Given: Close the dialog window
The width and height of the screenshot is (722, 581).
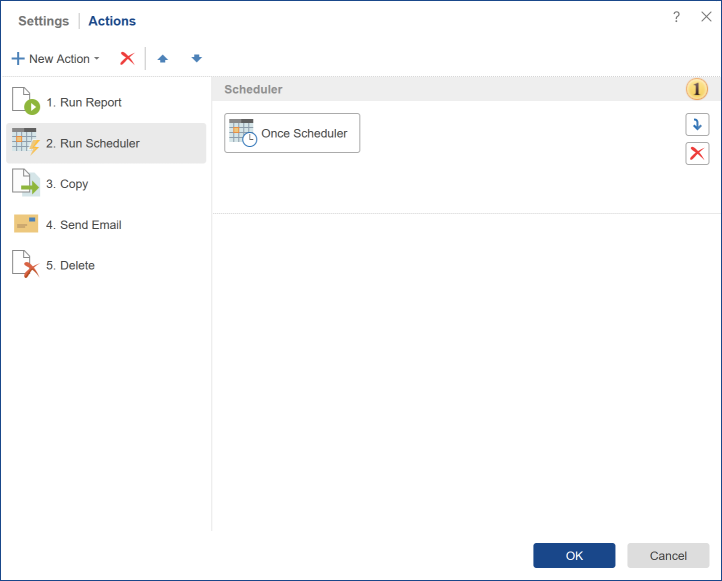Looking at the screenshot, I should tap(706, 17).
